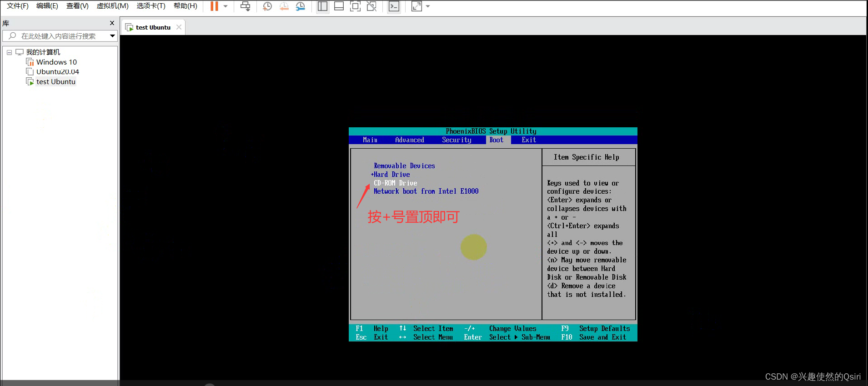Open the 帮助(H) menu
This screenshot has width=868, height=386.
coord(186,6)
